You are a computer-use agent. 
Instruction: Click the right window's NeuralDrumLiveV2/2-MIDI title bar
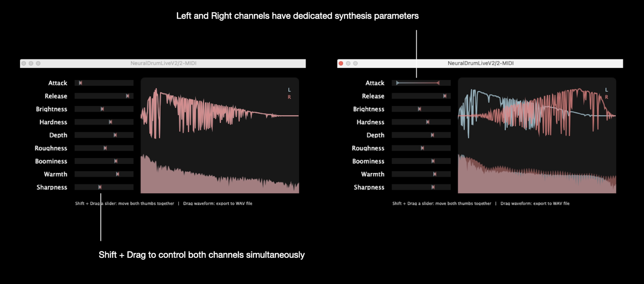tap(480, 63)
